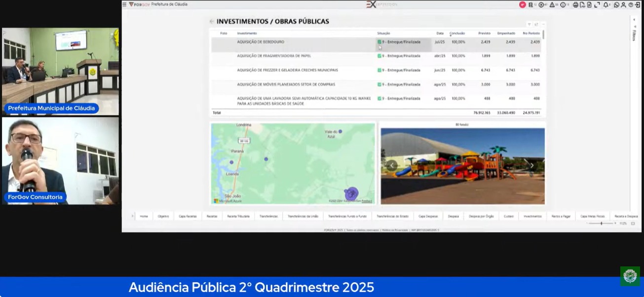The image size is (644, 297).
Task: Click the printer icon in top toolbar
Action: [x=575, y=5]
